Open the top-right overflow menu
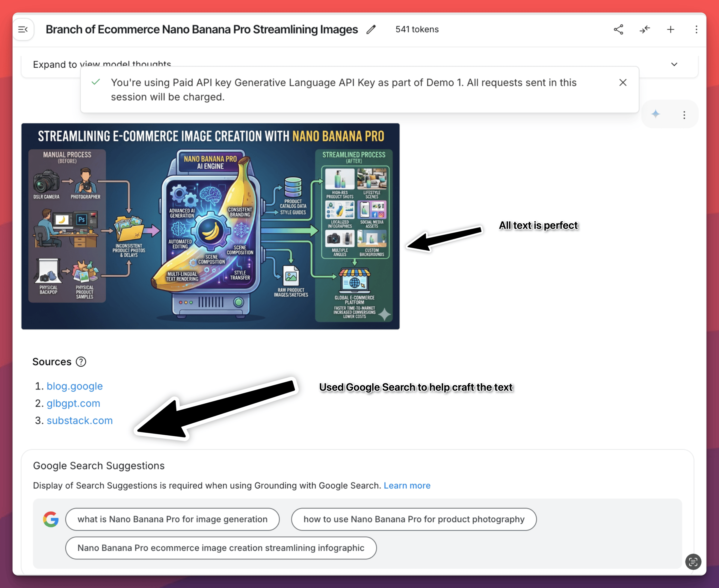 pyautogui.click(x=696, y=29)
